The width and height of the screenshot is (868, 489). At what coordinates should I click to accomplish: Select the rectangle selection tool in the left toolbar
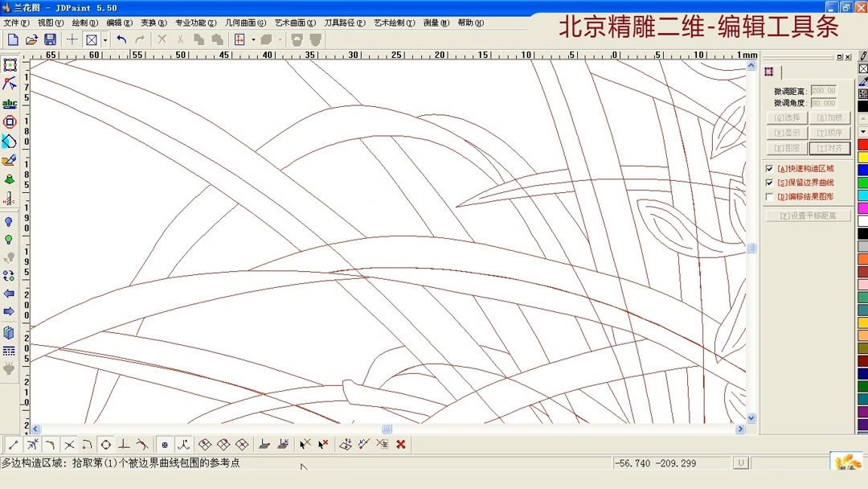(10, 64)
